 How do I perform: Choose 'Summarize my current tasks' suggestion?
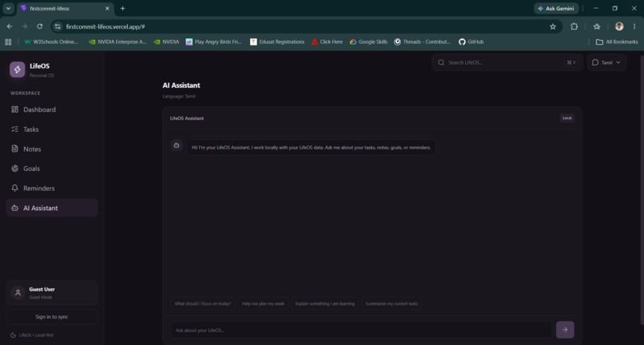[392, 304]
